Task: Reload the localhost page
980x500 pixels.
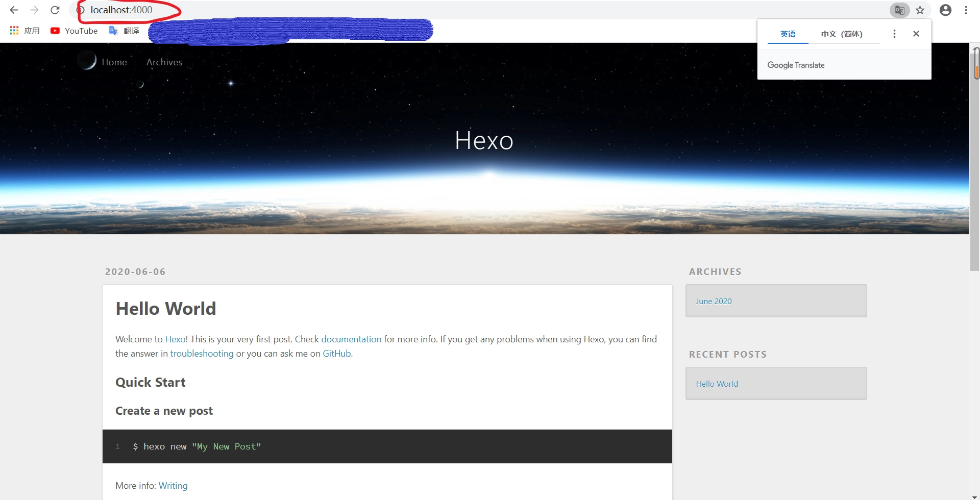Action: click(x=55, y=10)
